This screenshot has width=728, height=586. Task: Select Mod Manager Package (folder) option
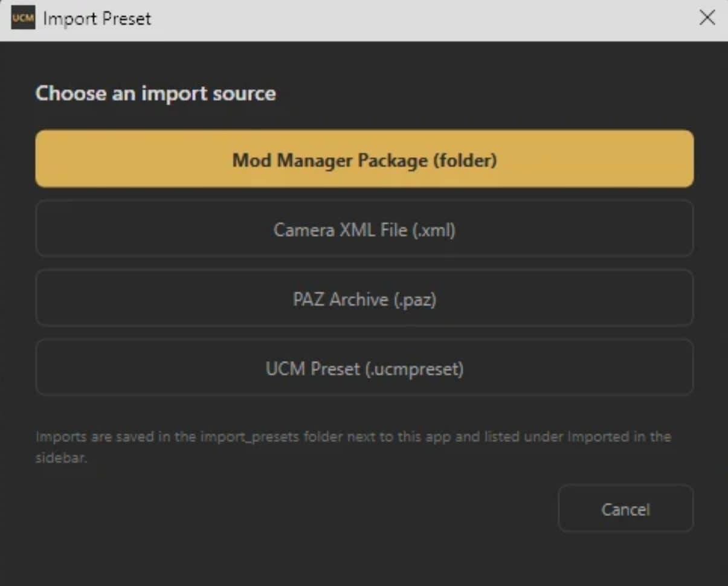364,158
